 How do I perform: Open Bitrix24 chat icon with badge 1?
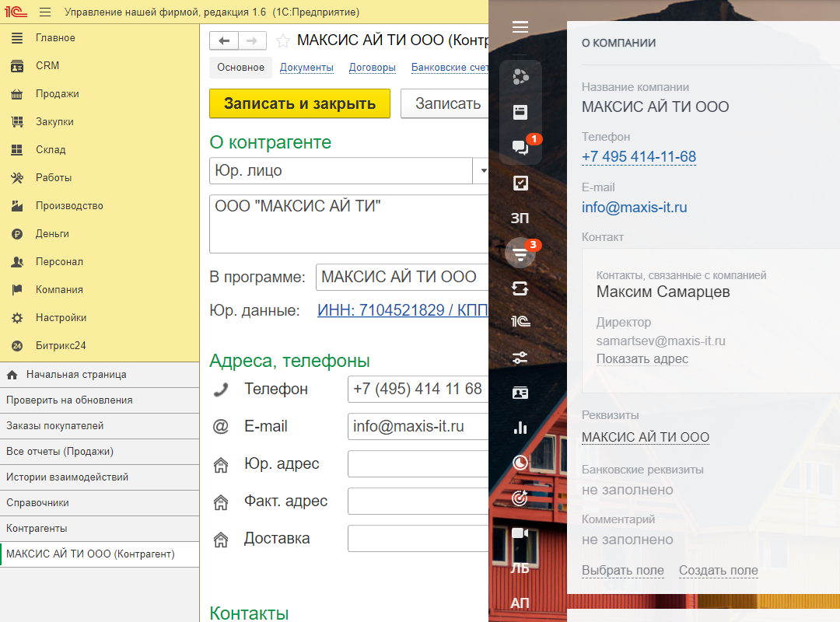coord(522,147)
